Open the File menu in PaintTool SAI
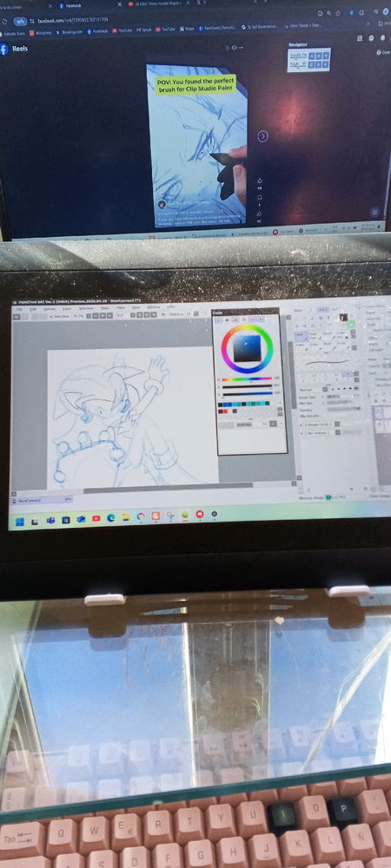Screen dimensions: 391x868 [x=19, y=309]
